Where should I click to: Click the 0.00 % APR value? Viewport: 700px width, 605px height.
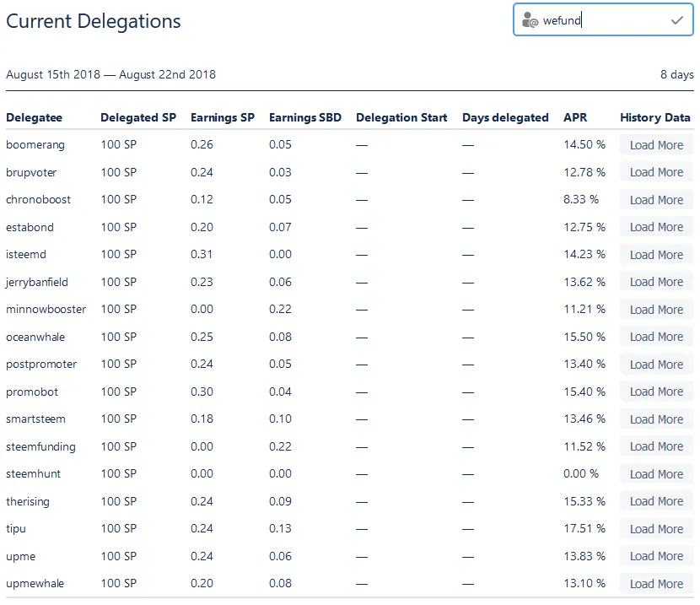(x=581, y=473)
